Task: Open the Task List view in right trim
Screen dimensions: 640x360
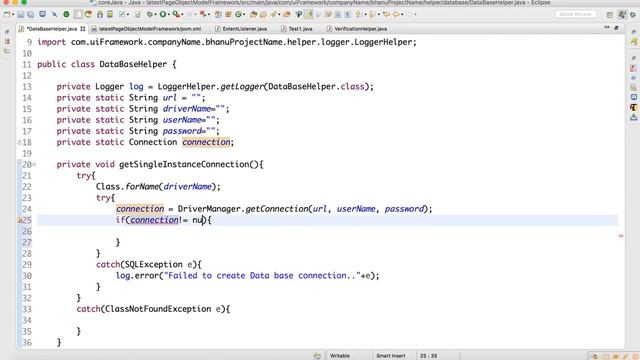Action: (634, 42)
